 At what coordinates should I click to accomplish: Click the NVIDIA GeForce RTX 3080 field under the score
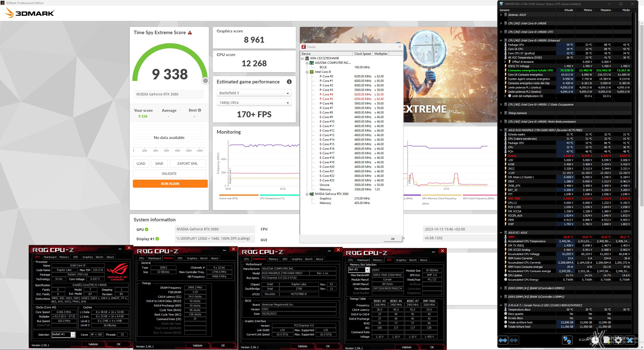[169, 94]
